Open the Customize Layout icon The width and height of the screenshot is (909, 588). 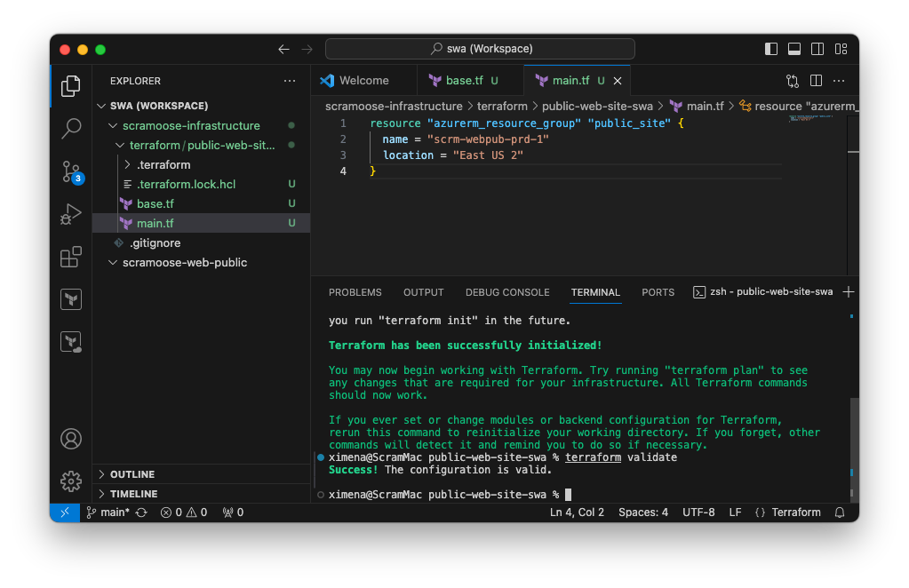coord(841,49)
